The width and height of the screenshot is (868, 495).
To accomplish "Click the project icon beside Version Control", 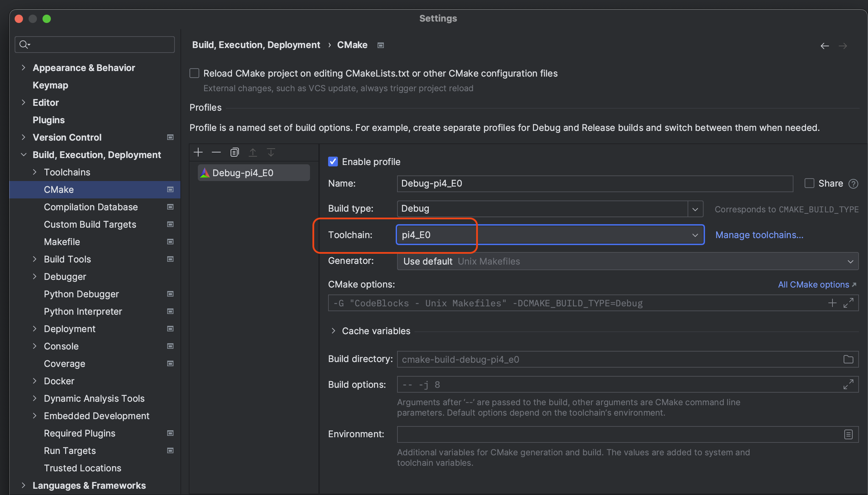I will click(170, 137).
